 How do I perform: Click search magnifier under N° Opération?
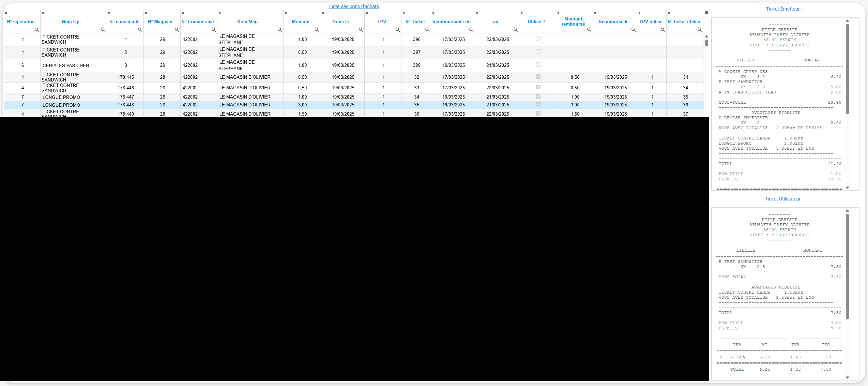[36, 30]
